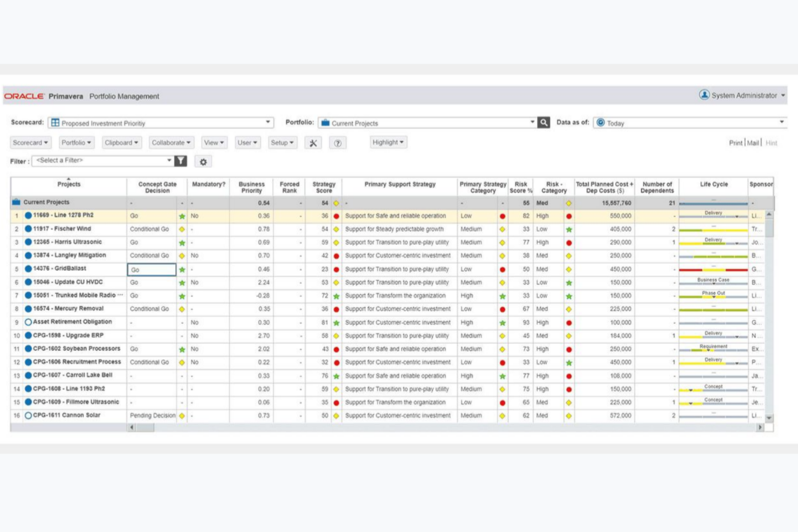Click the Data as of clock icon
This screenshot has width=798, height=532.
(x=601, y=123)
